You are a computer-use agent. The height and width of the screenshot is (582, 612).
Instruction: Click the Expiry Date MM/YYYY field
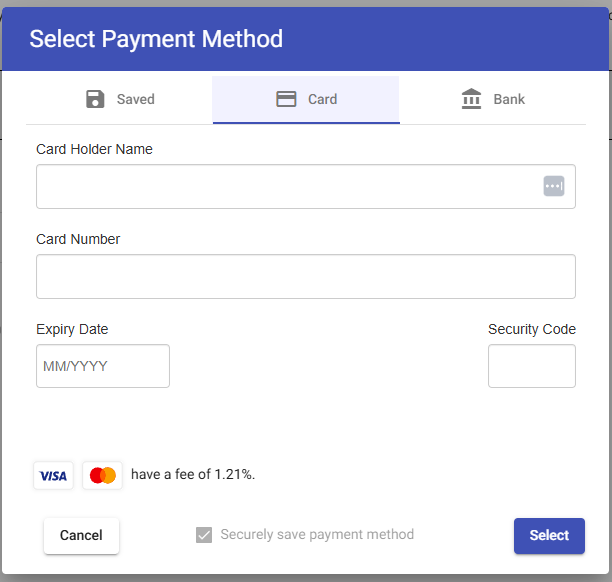[x=103, y=366]
